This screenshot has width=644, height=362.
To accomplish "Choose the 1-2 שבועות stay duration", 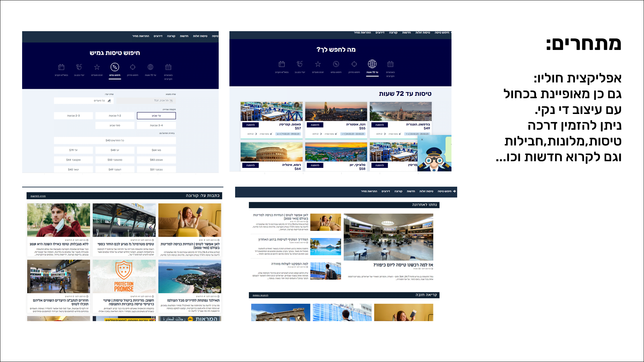I will point(115,116).
